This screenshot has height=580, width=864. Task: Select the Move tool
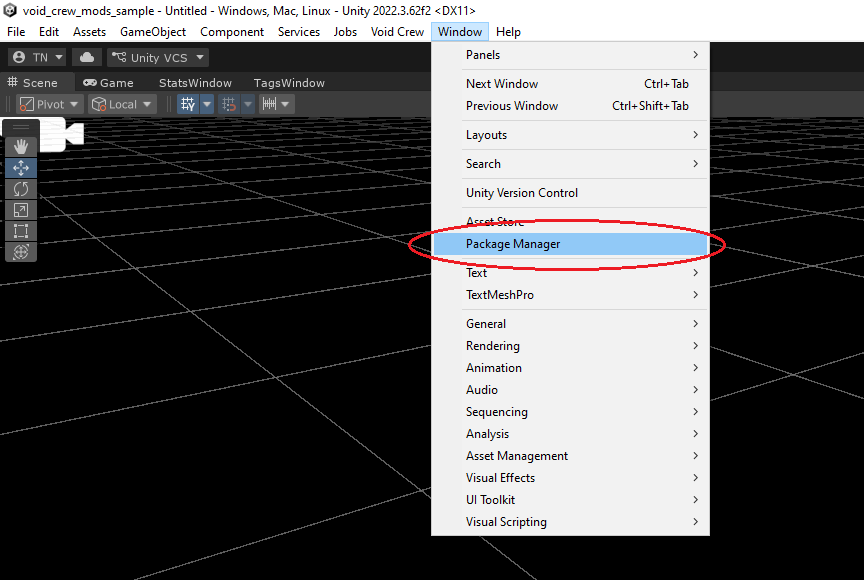click(x=21, y=168)
